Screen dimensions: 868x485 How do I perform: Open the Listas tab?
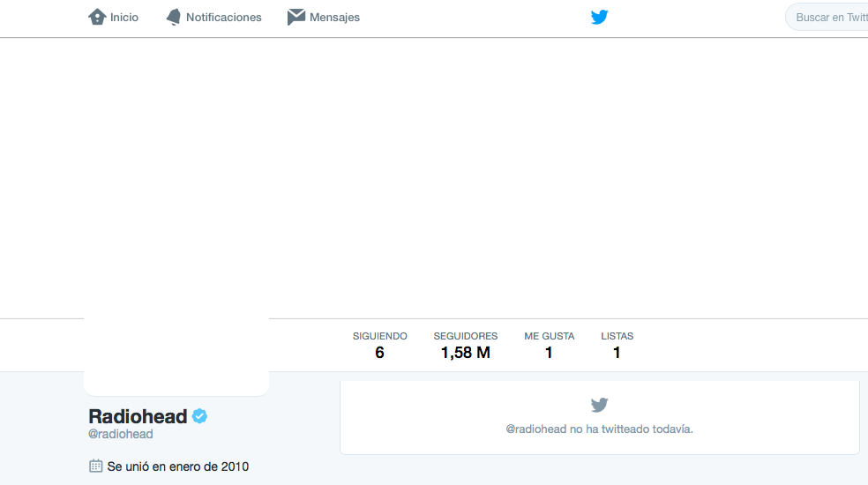tap(617, 345)
